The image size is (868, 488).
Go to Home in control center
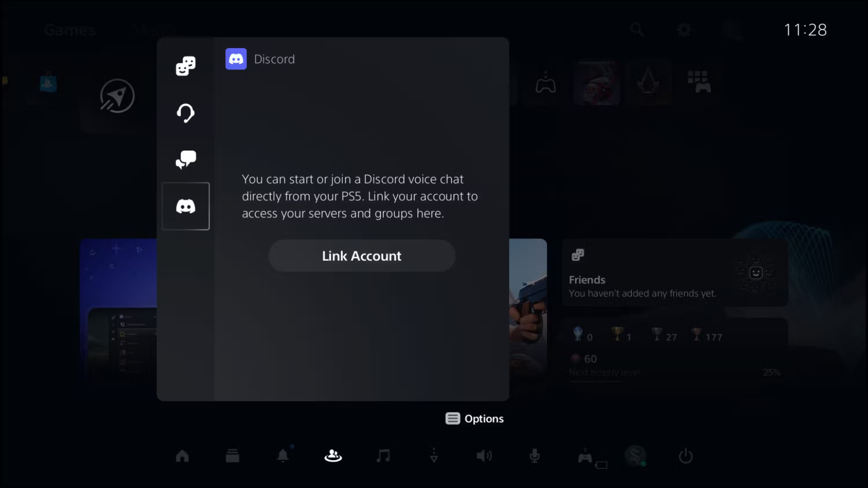coord(182,456)
